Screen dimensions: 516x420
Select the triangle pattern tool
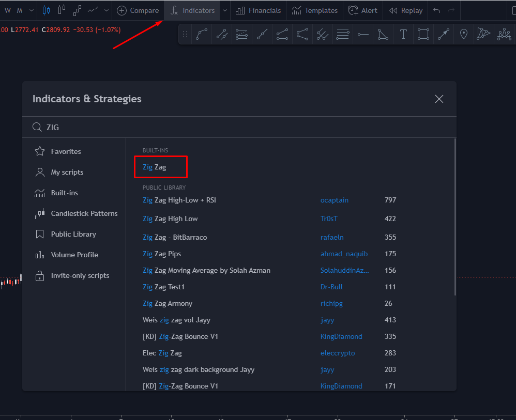[x=483, y=34]
